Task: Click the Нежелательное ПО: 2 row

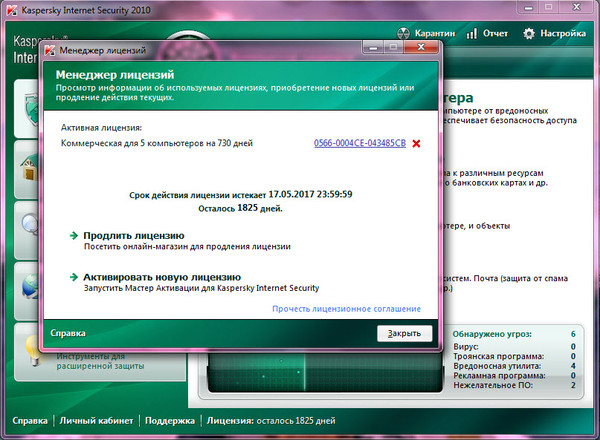Action: [514, 385]
